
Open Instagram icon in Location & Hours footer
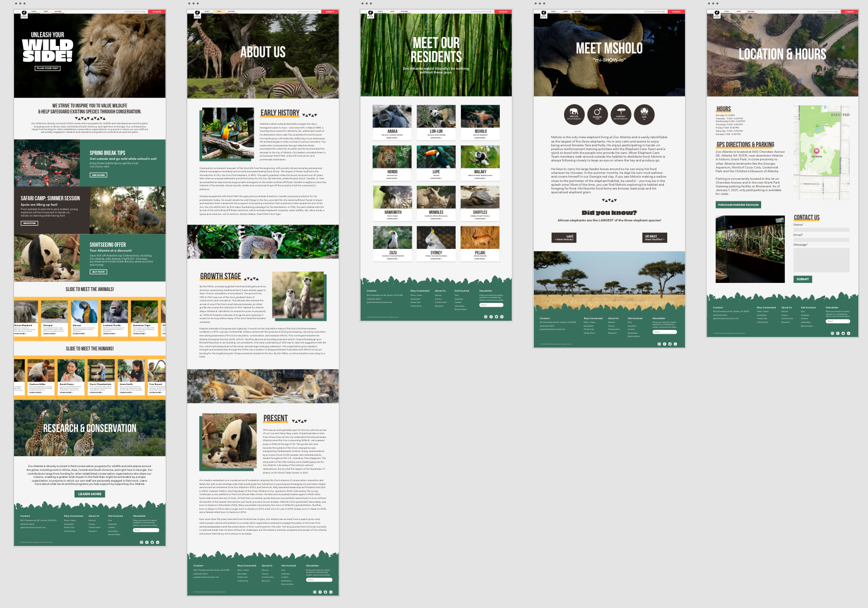tap(832, 333)
